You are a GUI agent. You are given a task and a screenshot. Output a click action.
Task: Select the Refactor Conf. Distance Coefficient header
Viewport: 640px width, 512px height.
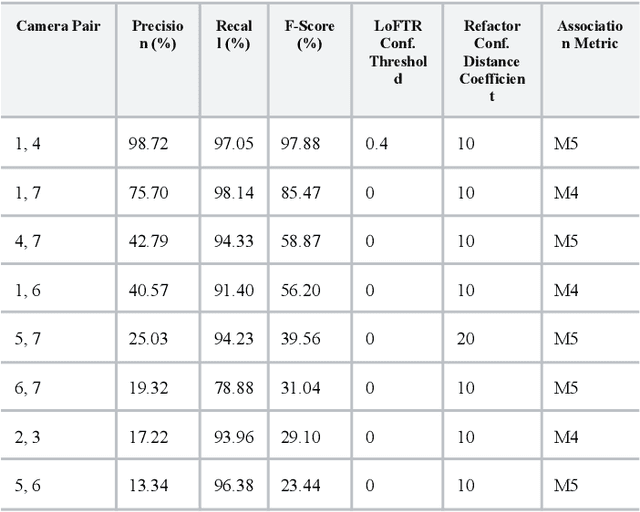pos(491,61)
